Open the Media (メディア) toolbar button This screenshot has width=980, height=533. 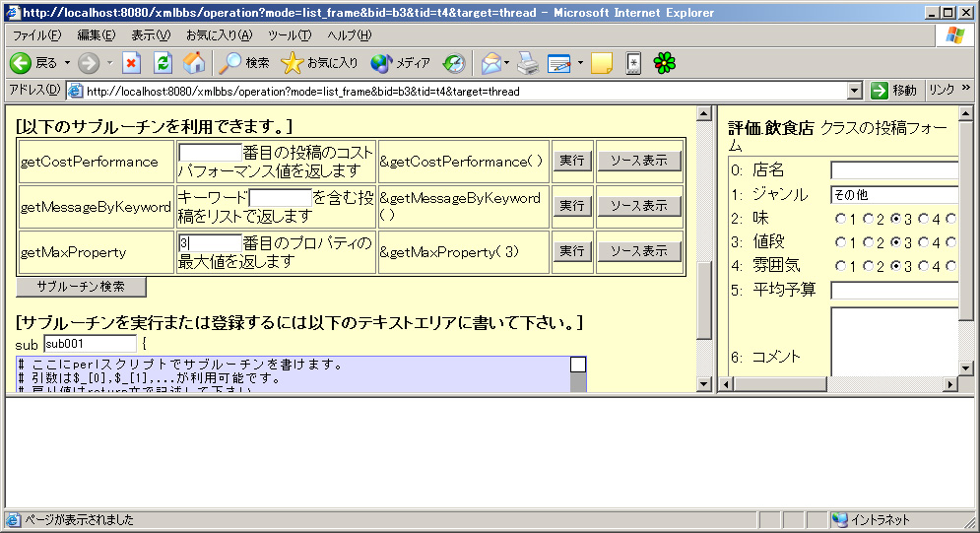400,63
